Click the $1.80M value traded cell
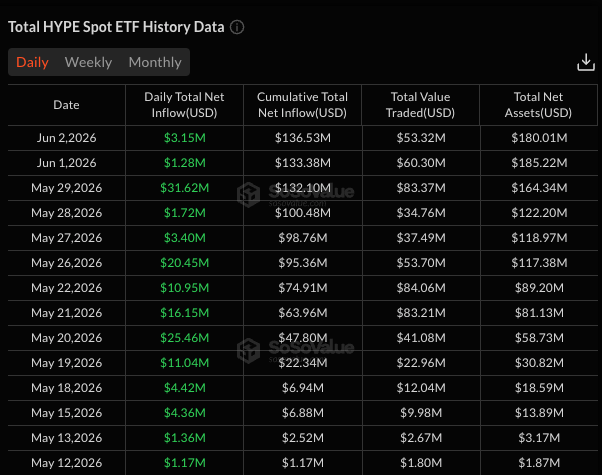Image resolution: width=602 pixels, height=475 pixels. click(x=421, y=463)
